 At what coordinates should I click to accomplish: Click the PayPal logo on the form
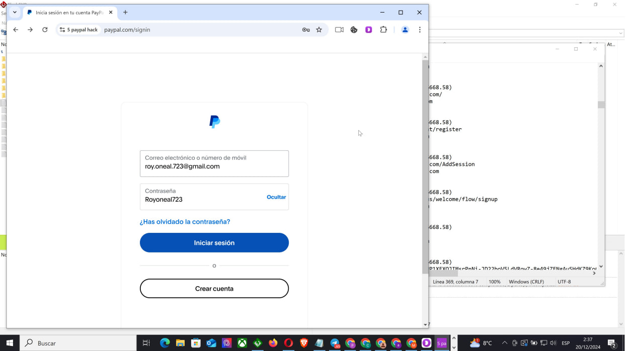click(214, 122)
